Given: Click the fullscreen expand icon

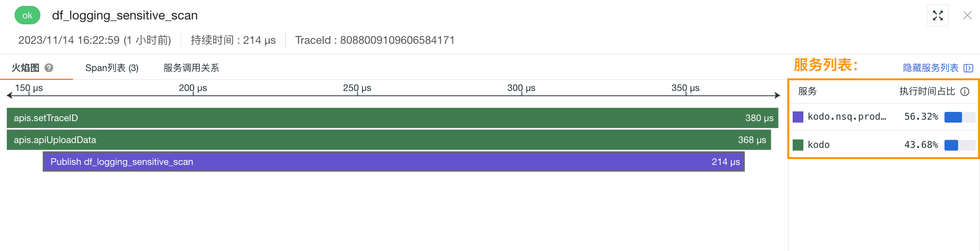Looking at the screenshot, I should pos(938,16).
